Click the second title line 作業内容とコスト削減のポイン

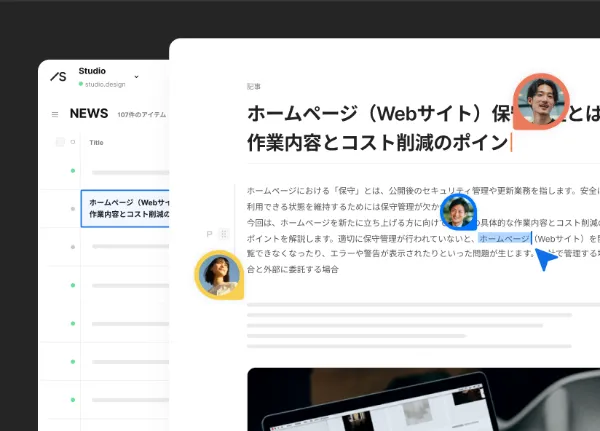[377, 143]
